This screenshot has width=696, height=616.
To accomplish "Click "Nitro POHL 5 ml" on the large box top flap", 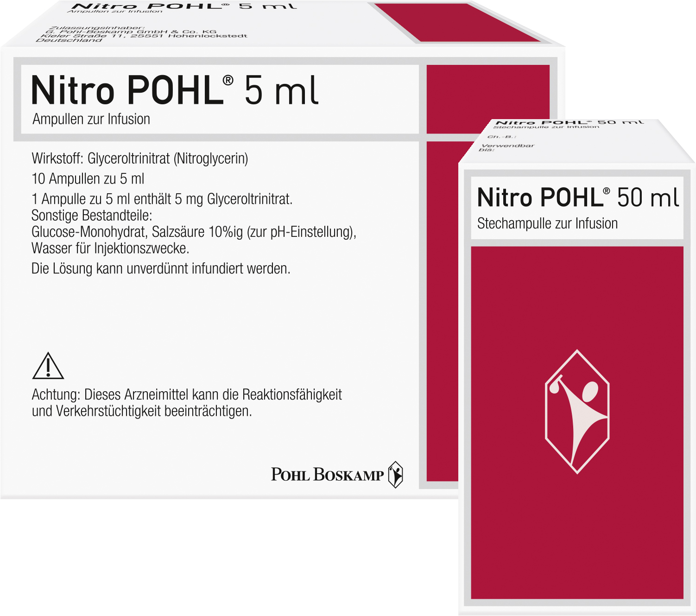I will pos(184,6).
